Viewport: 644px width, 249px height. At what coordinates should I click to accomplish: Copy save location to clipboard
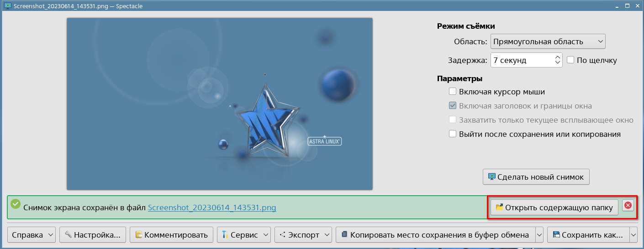[435, 235]
